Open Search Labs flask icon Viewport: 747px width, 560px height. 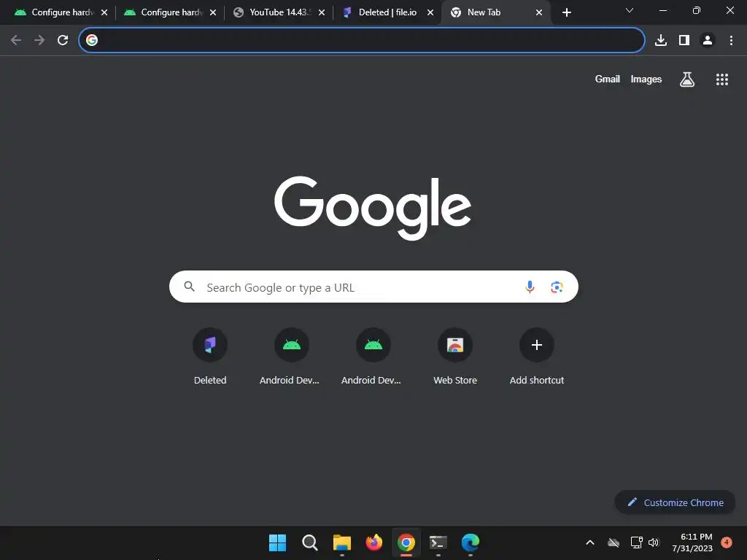686,79
